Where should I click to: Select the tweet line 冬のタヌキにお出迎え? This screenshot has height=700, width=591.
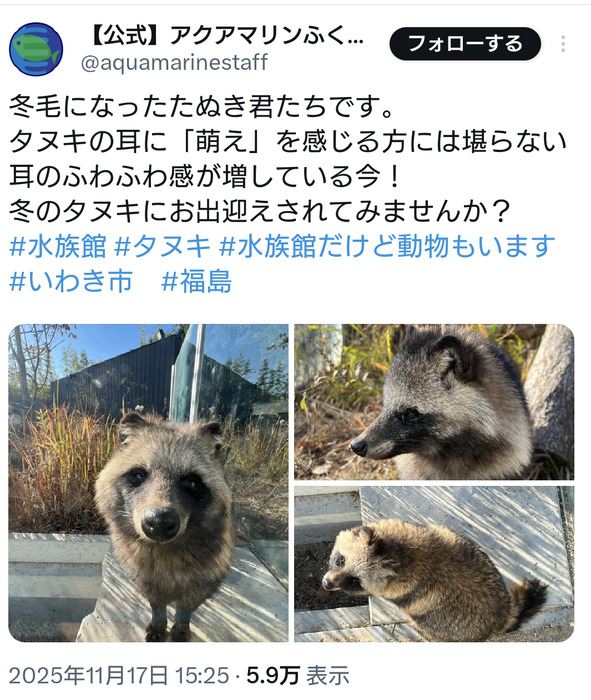260,211
